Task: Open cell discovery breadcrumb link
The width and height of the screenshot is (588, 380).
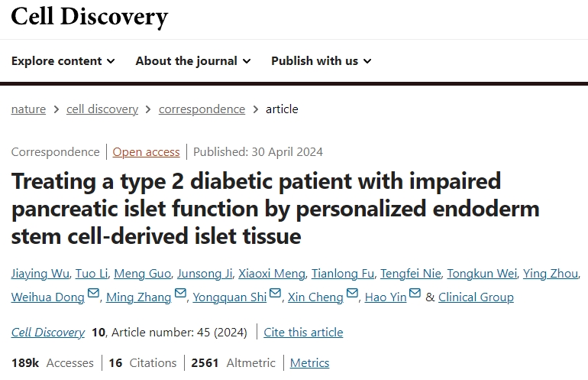Action: tap(102, 109)
